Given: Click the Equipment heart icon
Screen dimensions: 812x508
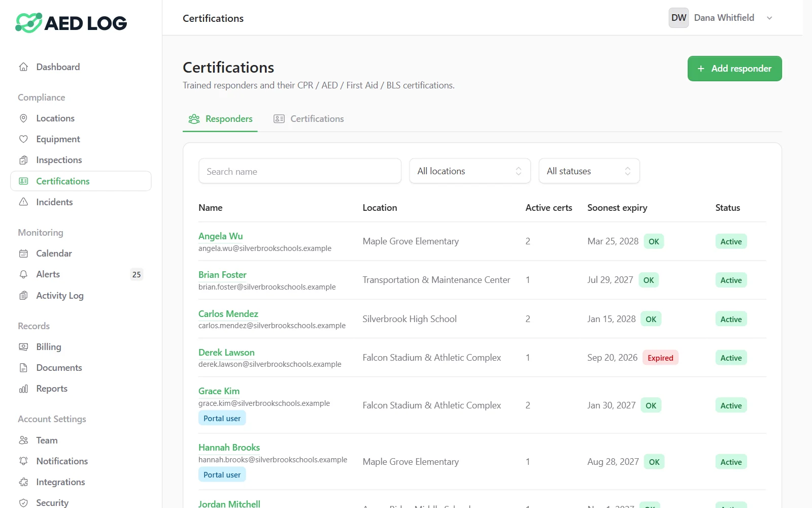Looking at the screenshot, I should point(23,139).
